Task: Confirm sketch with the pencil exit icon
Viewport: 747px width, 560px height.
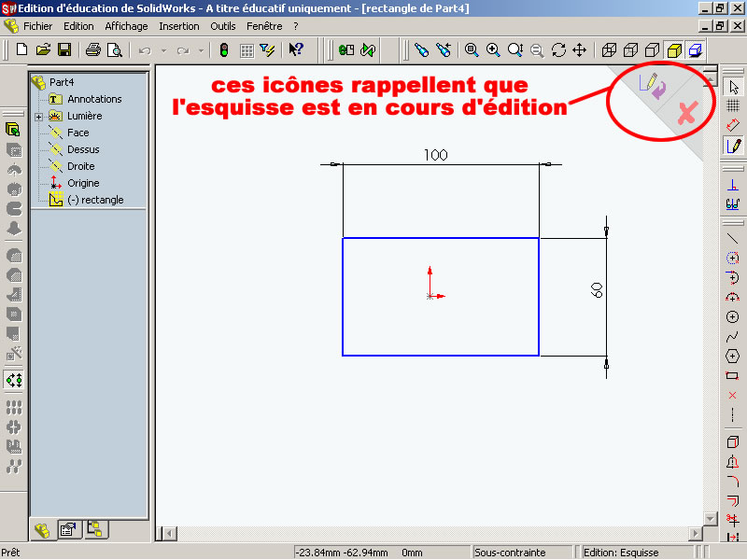Action: point(652,86)
